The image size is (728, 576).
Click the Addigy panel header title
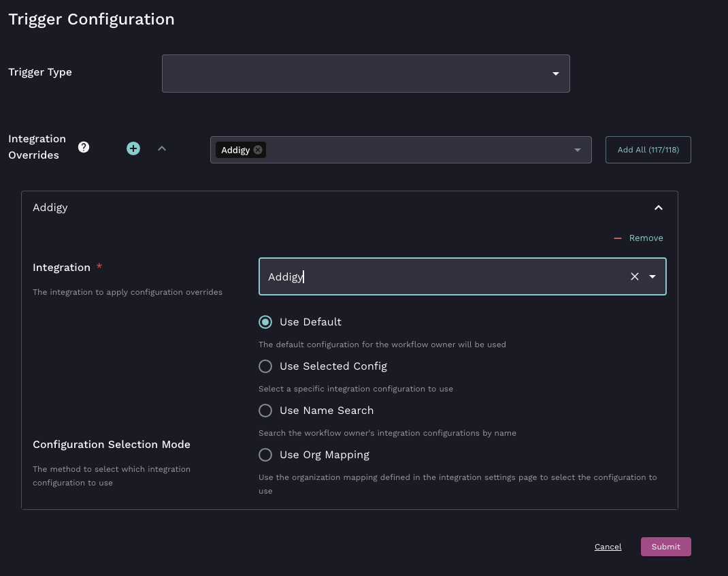50,208
